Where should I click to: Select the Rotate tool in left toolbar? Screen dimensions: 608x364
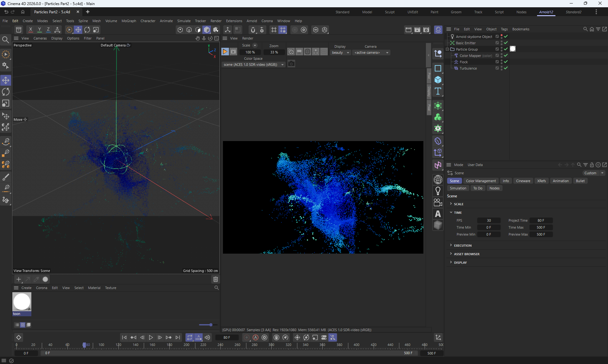pos(6,92)
